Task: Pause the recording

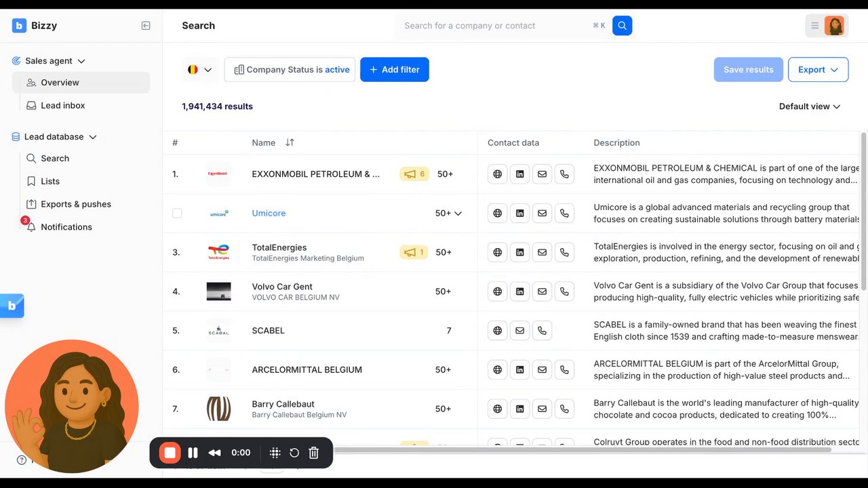Action: 193,453
